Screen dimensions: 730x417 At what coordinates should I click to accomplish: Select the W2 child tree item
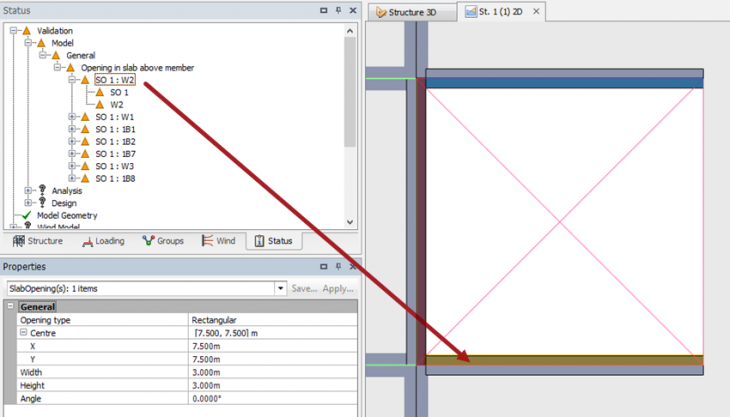click(117, 104)
